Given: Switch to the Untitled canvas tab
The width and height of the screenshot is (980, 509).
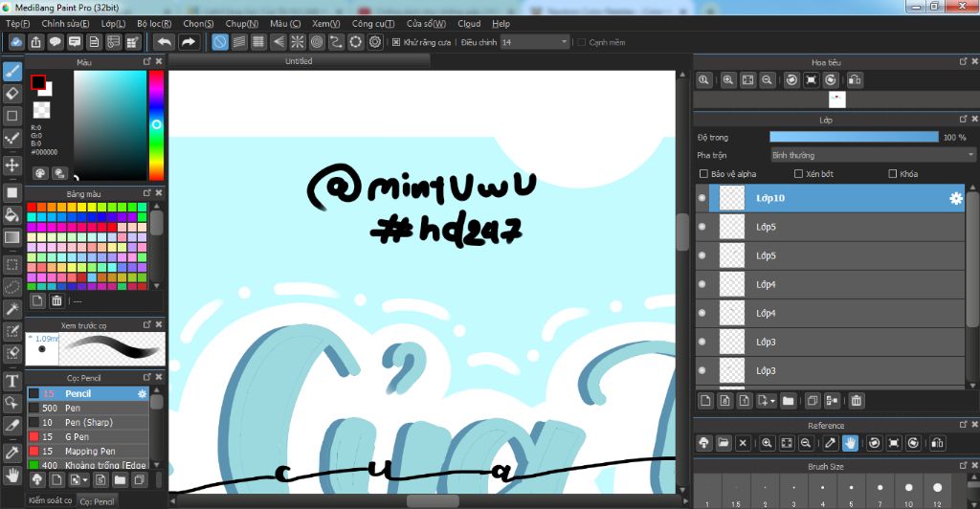Looking at the screenshot, I should coord(299,61).
